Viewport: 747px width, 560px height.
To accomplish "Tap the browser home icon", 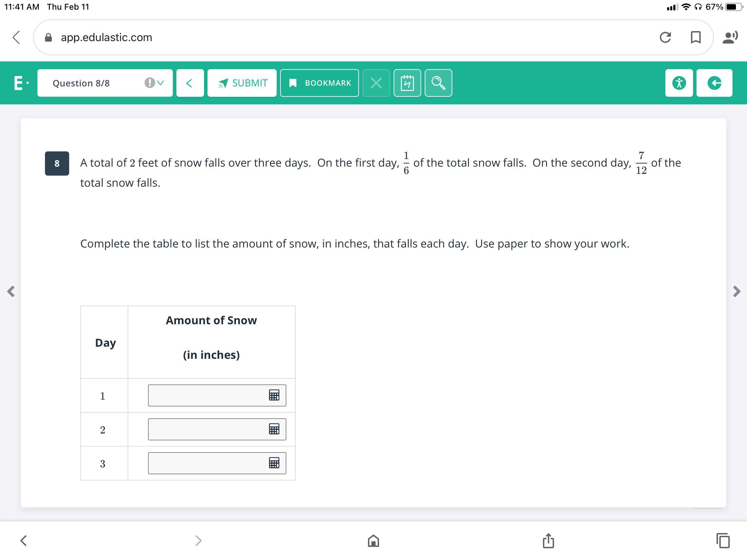I will click(373, 541).
